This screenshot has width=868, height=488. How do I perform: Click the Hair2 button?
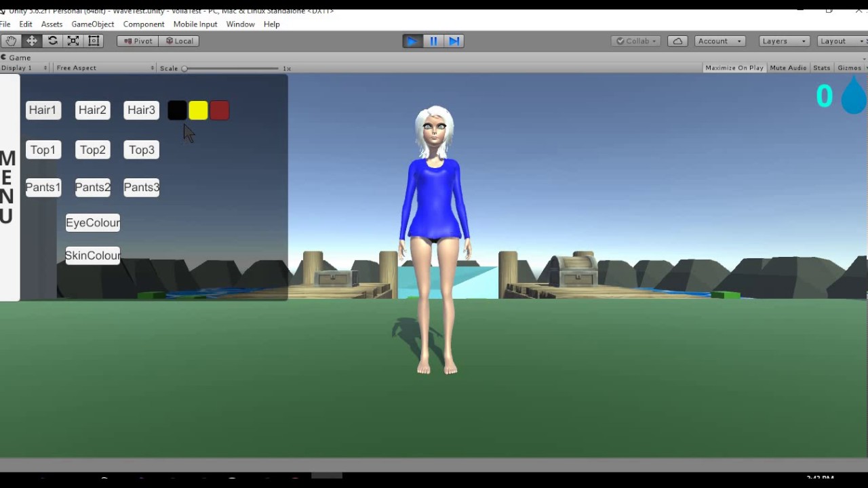tap(92, 110)
